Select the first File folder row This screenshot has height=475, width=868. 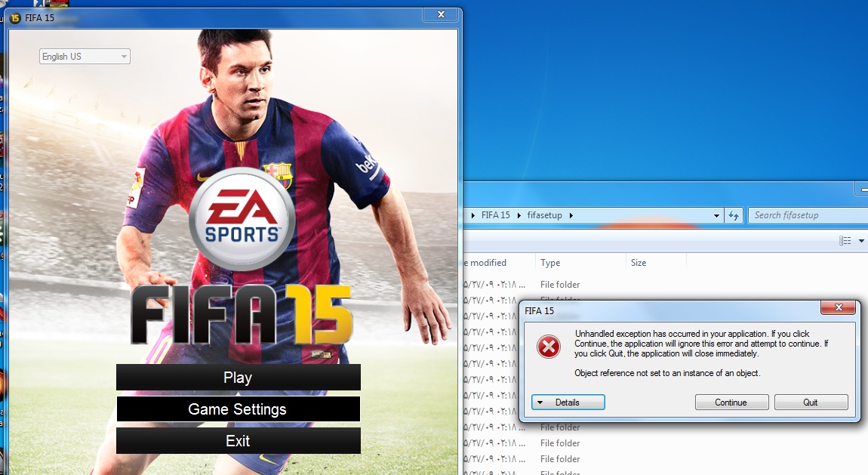(666, 285)
